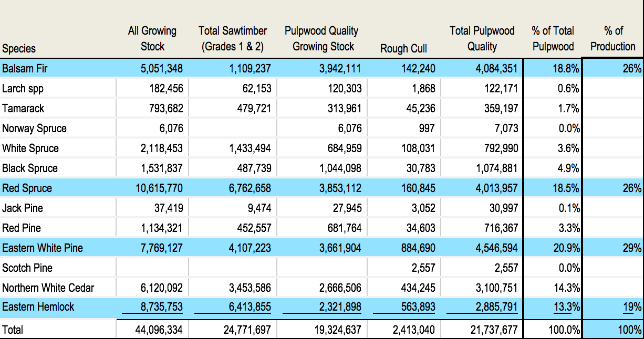
Task: Click Red Pine total pulpwood 716,367
Action: pyautogui.click(x=501, y=228)
